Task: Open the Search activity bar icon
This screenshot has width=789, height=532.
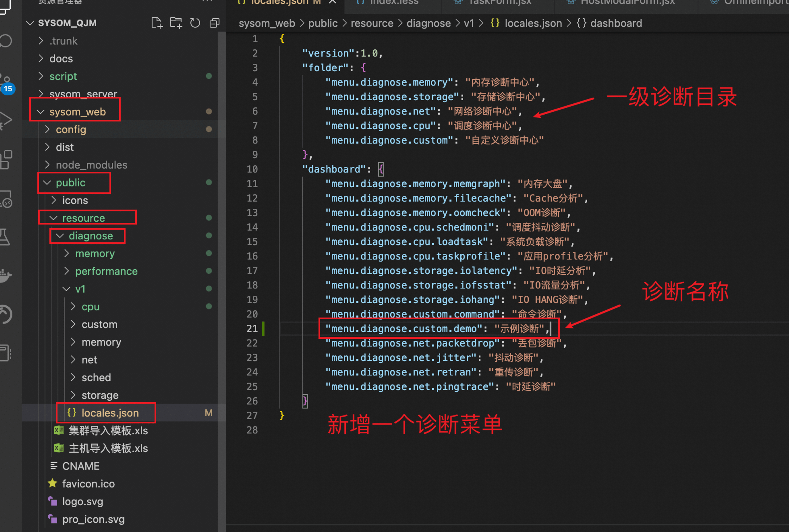Action: (x=6, y=41)
